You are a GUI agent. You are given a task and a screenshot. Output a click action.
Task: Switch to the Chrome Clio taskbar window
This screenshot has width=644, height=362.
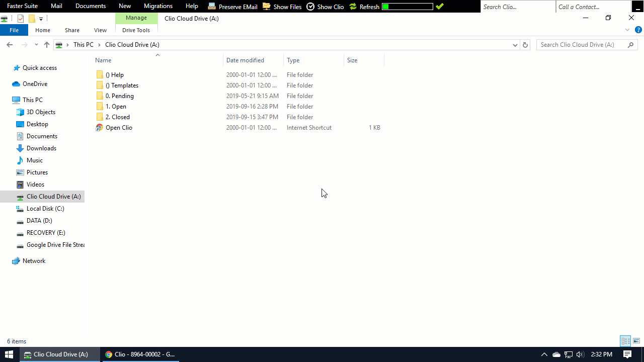pyautogui.click(x=140, y=354)
